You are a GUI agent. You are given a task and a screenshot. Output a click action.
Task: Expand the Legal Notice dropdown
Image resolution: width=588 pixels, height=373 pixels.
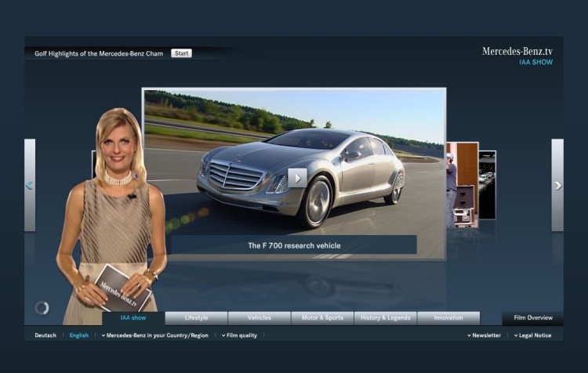tap(532, 335)
